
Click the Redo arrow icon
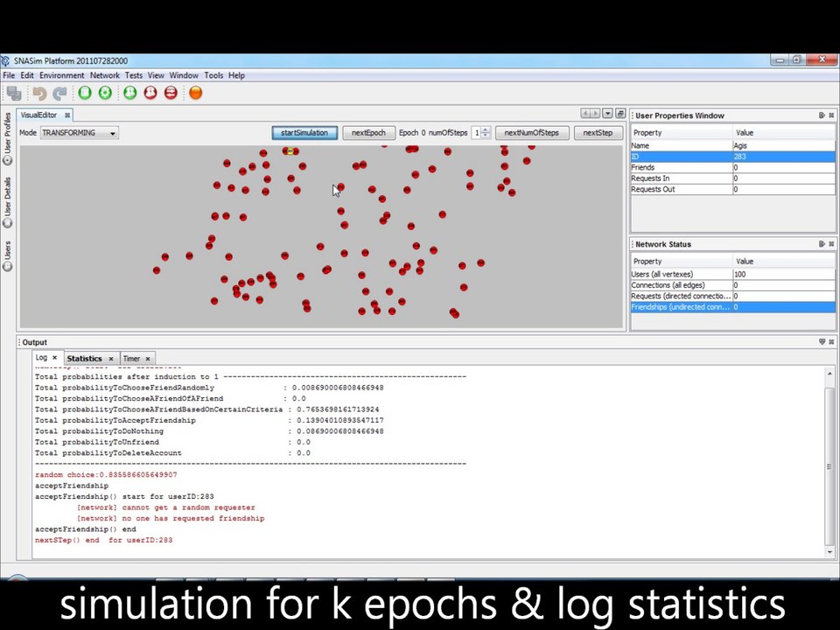pyautogui.click(x=60, y=94)
